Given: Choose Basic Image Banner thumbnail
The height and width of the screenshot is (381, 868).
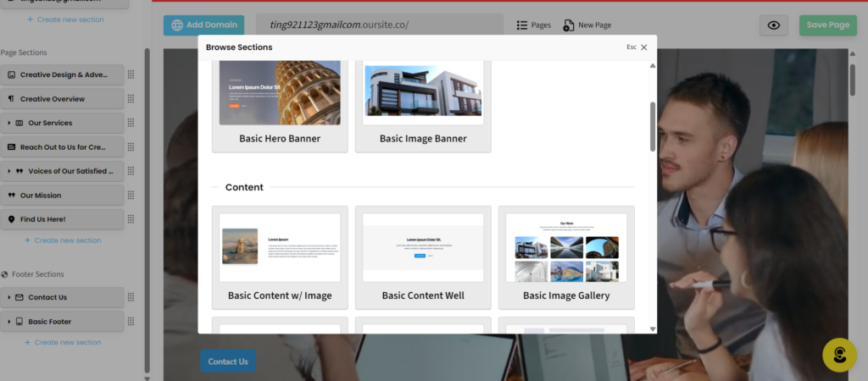Looking at the screenshot, I should pos(423,93).
